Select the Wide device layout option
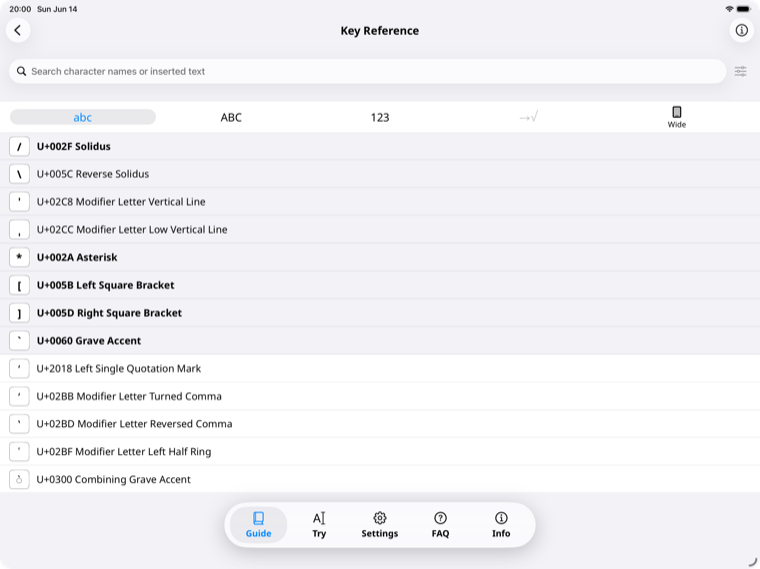This screenshot has height=569, width=760. pos(677,117)
